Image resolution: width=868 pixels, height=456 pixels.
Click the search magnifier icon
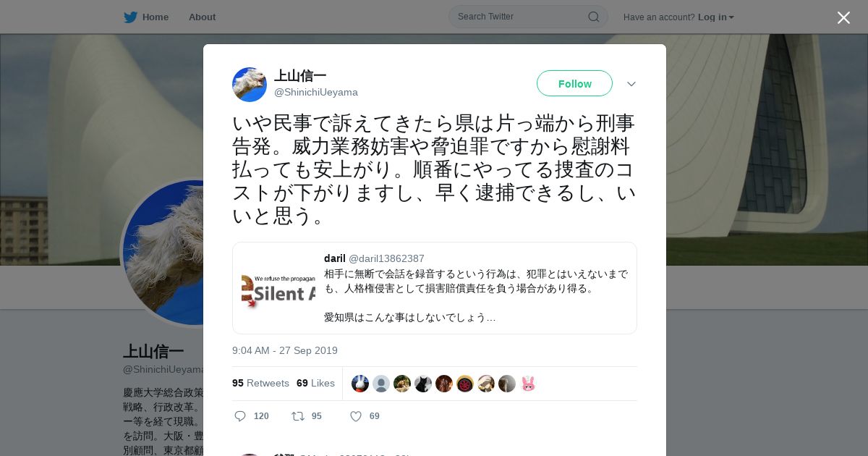coord(593,17)
